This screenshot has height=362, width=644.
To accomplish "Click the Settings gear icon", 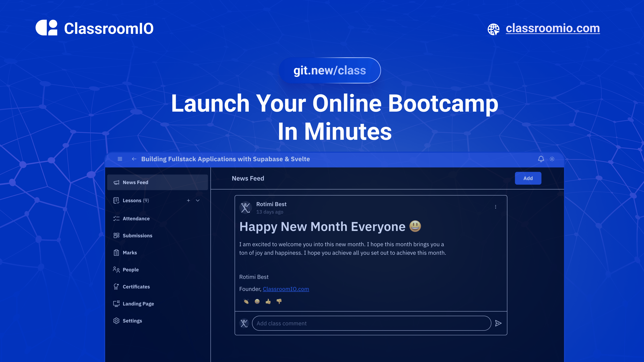I will point(116,321).
